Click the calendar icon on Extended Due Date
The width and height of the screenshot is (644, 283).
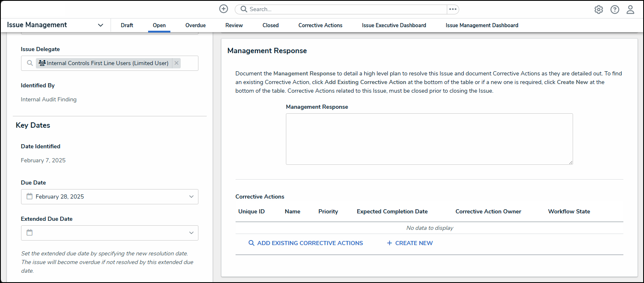pyautogui.click(x=29, y=233)
